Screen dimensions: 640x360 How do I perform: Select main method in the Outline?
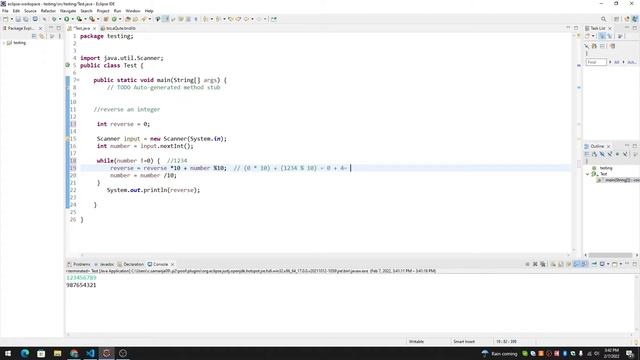click(617, 180)
